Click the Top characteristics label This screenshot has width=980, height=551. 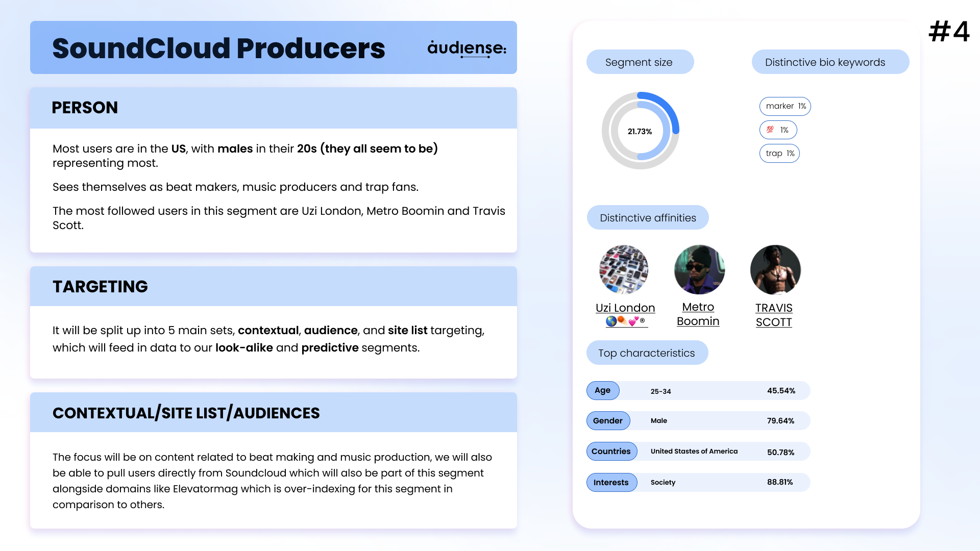[647, 353]
